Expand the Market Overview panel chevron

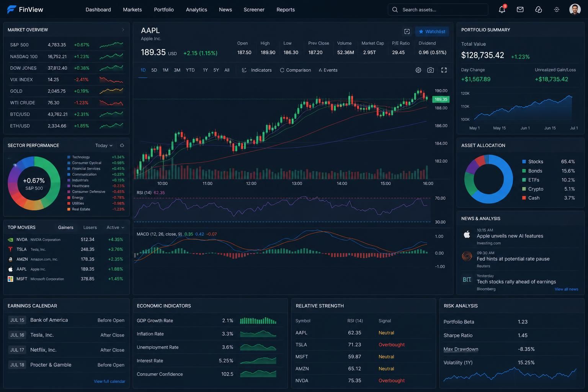pyautogui.click(x=123, y=29)
